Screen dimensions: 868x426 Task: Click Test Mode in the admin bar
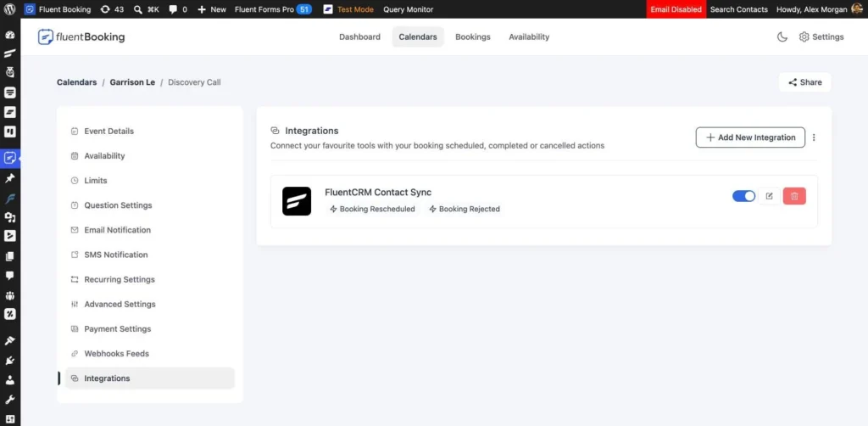tap(348, 9)
